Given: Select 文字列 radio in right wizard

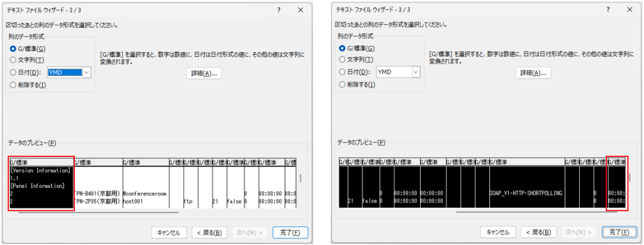Looking at the screenshot, I should point(342,60).
